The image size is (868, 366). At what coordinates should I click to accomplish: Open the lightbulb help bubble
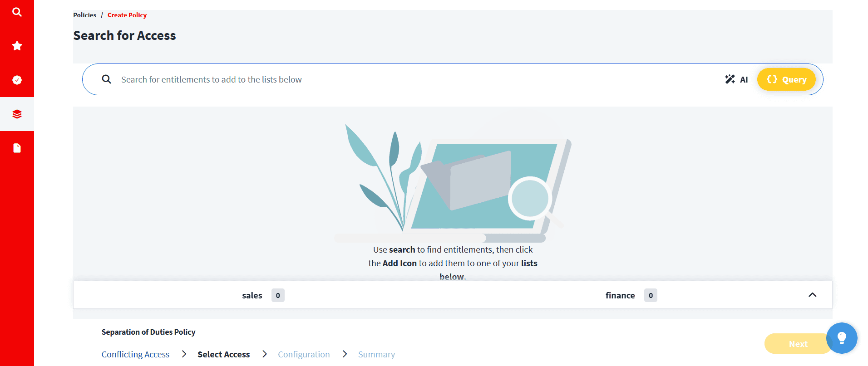842,338
